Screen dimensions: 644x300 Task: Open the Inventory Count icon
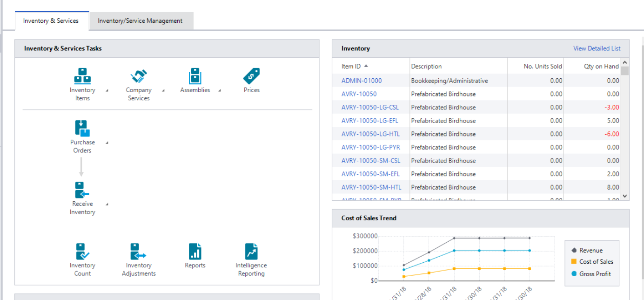[x=82, y=252]
